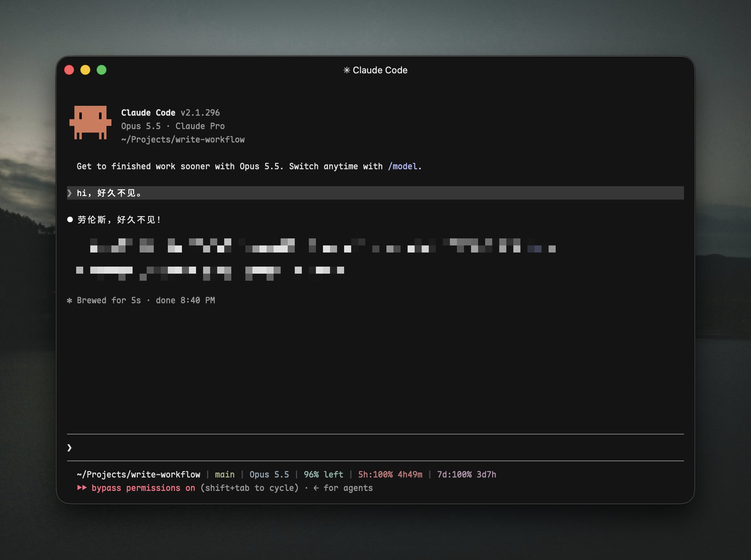Click inside the empty prompt input area
751x560 pixels.
[x=375, y=448]
